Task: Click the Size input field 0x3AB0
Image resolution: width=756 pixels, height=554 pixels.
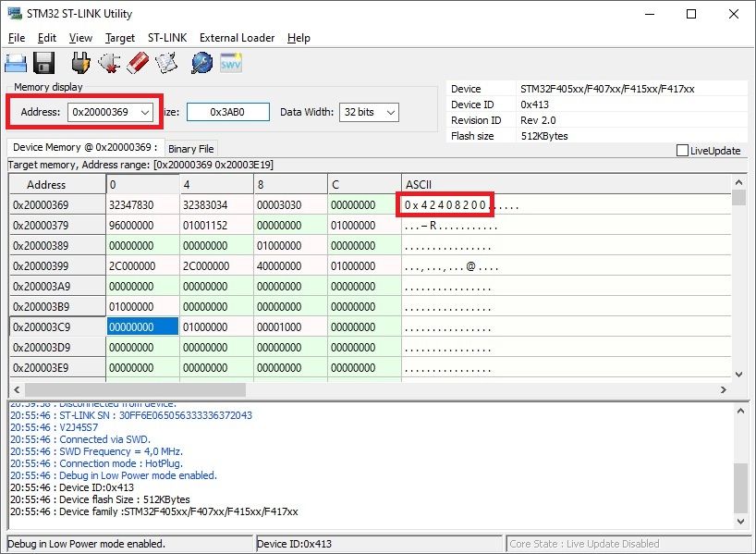Action: coord(228,112)
